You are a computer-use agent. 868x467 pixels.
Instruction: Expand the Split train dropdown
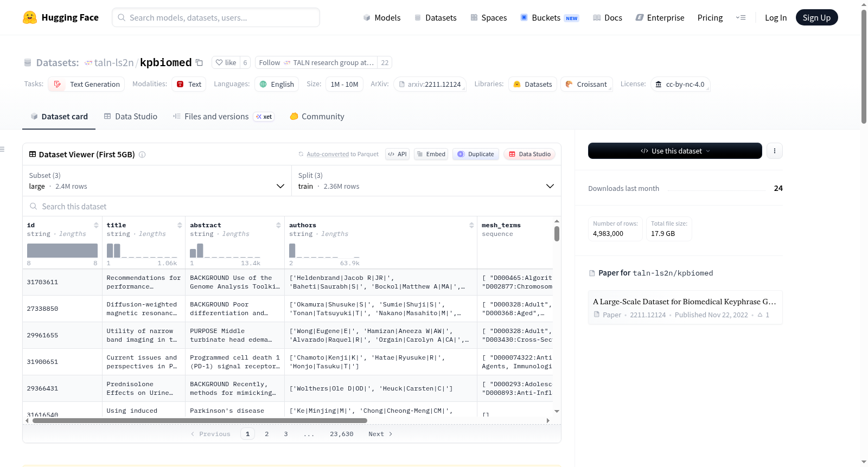point(426,181)
